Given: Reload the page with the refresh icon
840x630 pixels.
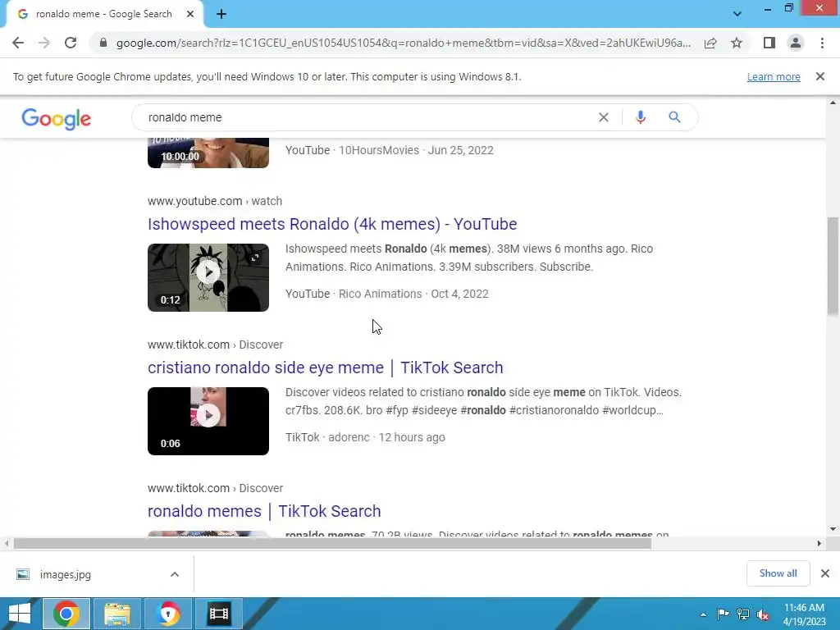Looking at the screenshot, I should 71,43.
